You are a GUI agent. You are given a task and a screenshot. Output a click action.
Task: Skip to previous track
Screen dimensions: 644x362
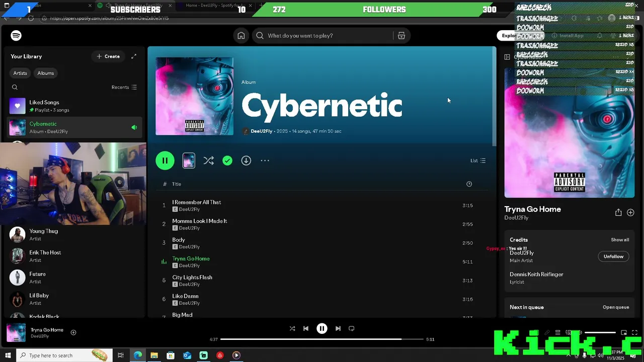pos(306,328)
